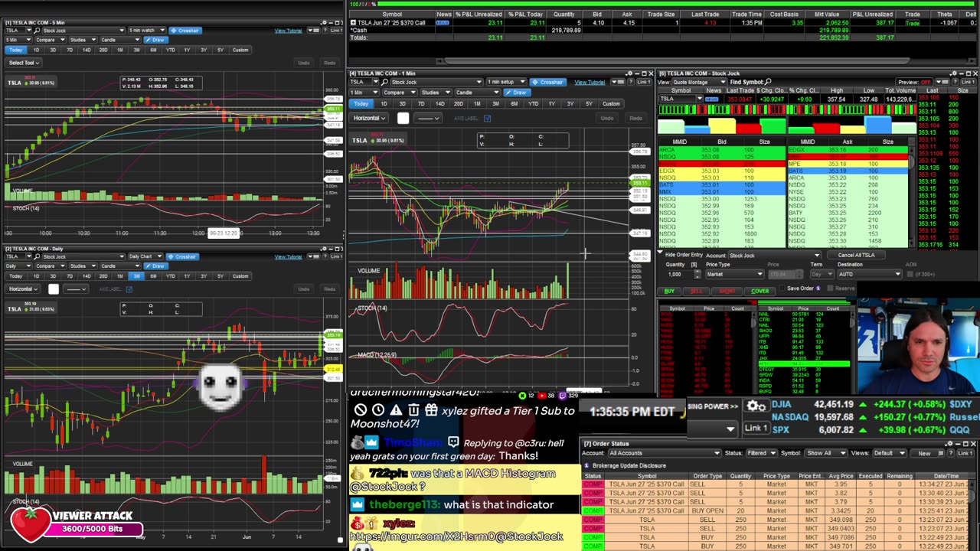Check the Reserve checkbox in order entry
The width and height of the screenshot is (980, 551).
point(830,289)
